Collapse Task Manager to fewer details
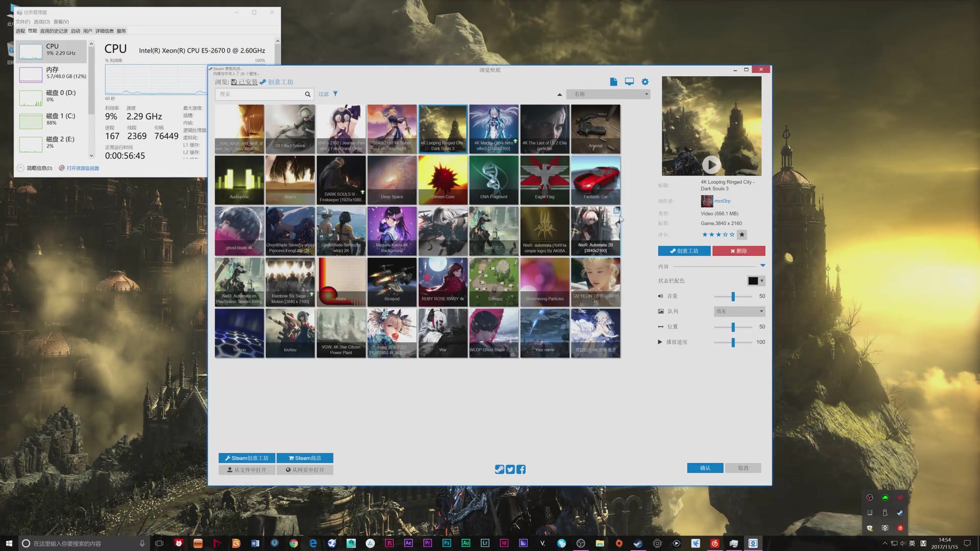Viewport: 980px width, 551px height. pos(35,168)
